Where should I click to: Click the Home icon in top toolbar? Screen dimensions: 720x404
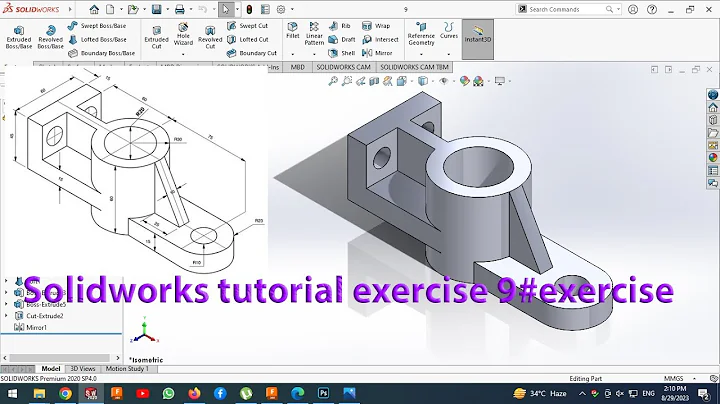pyautogui.click(x=94, y=9)
